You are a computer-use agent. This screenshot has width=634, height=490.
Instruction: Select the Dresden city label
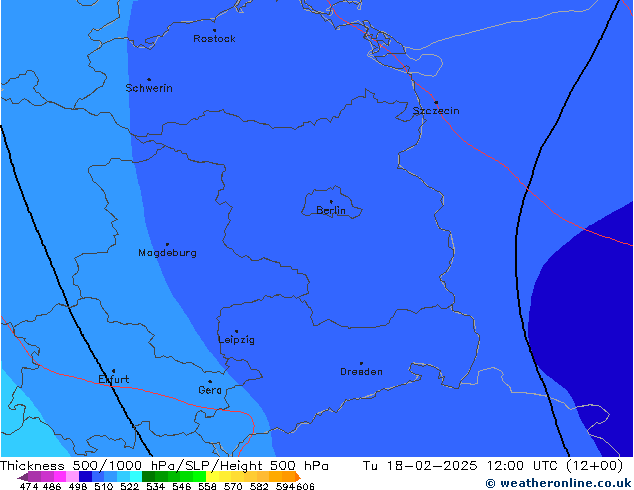click(361, 372)
